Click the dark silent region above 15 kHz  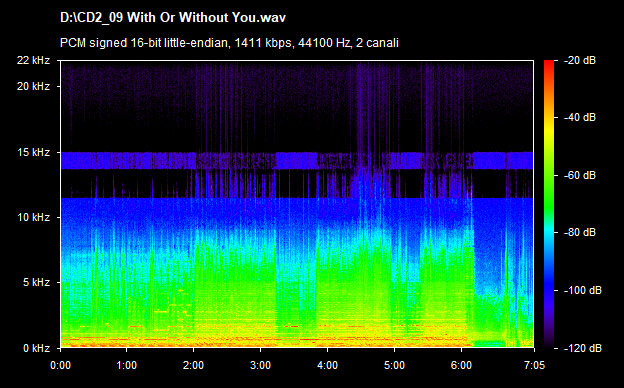point(296,107)
